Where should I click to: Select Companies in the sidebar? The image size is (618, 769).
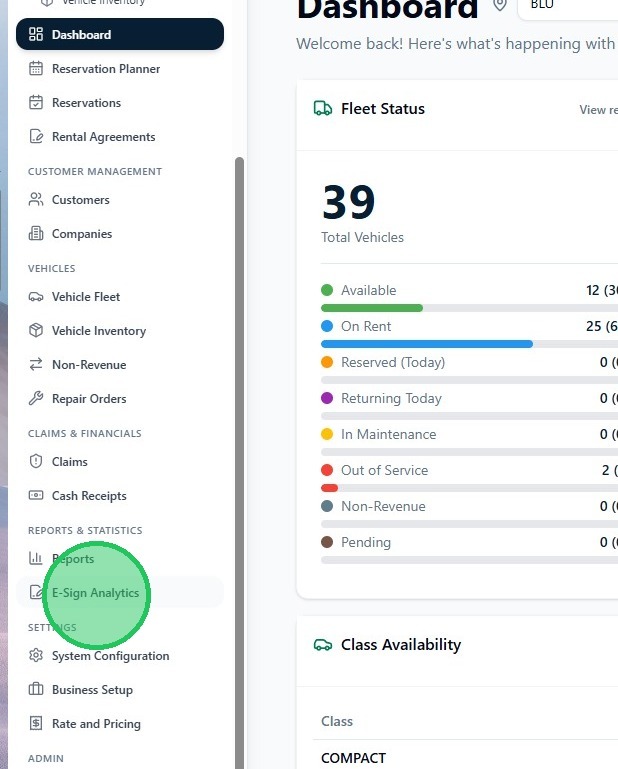click(x=120, y=233)
